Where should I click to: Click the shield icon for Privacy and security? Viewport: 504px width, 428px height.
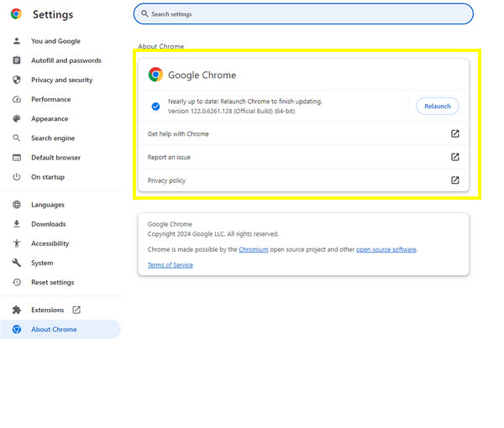pos(17,80)
